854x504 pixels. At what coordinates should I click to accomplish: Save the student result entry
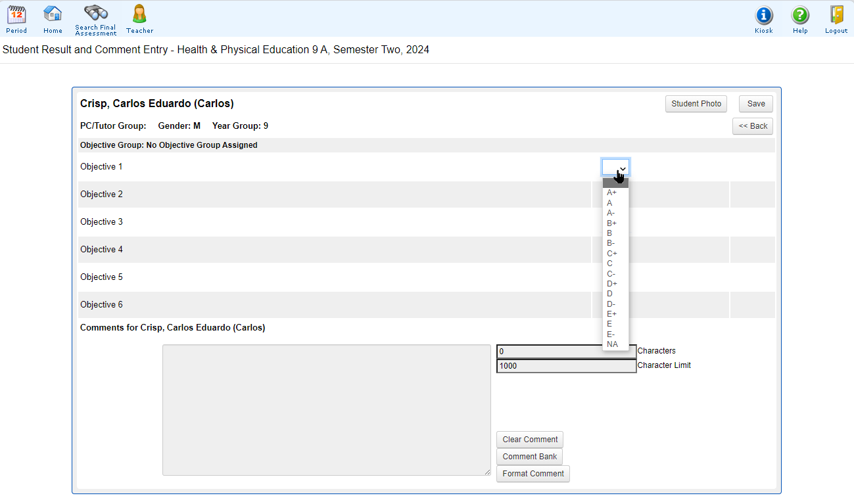[755, 104]
